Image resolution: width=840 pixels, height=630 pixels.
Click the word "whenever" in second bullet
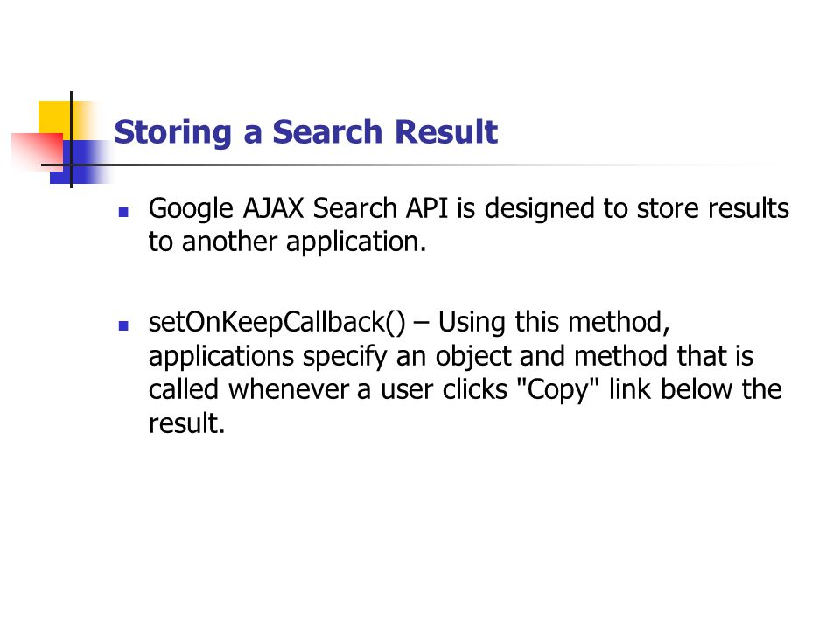tap(289, 389)
